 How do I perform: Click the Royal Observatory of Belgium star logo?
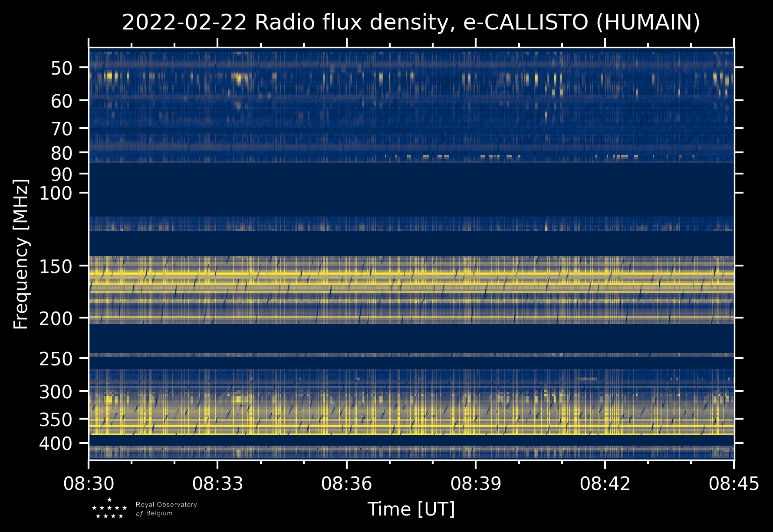pos(109,508)
